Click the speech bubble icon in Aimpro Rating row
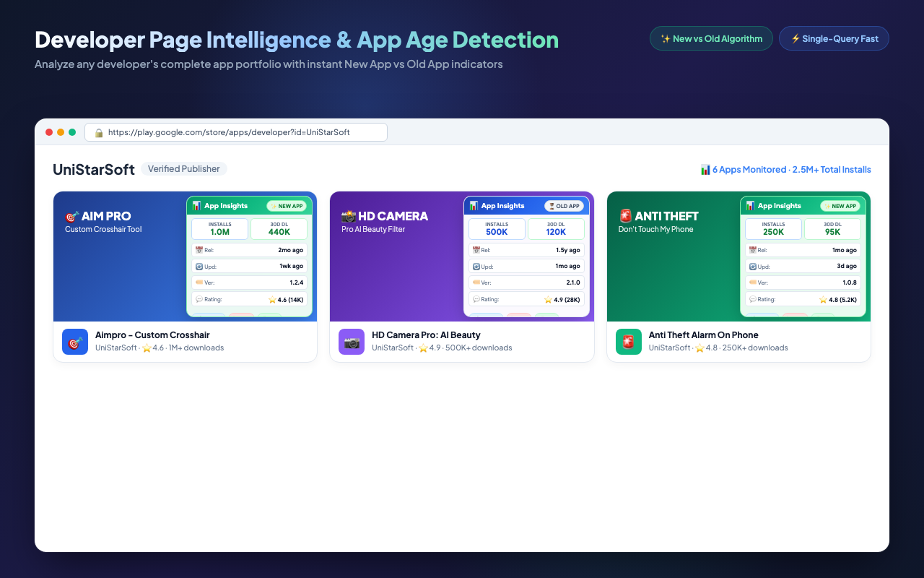This screenshot has width=924, height=578. click(199, 299)
